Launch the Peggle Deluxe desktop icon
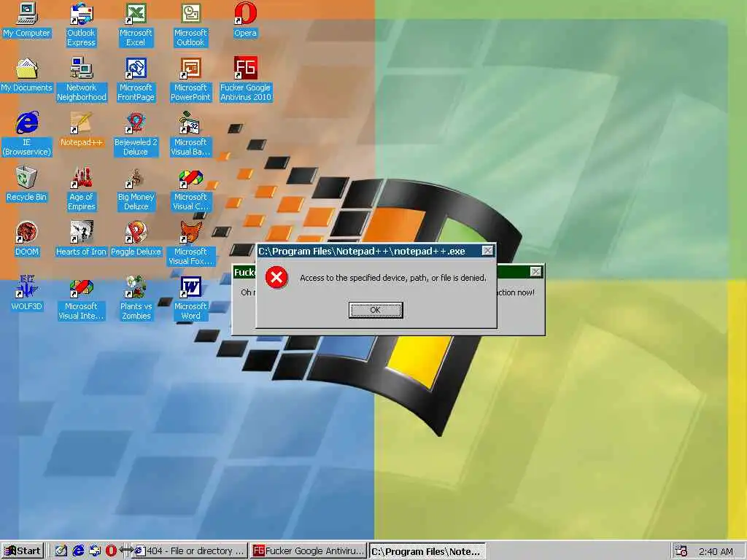 [136, 239]
